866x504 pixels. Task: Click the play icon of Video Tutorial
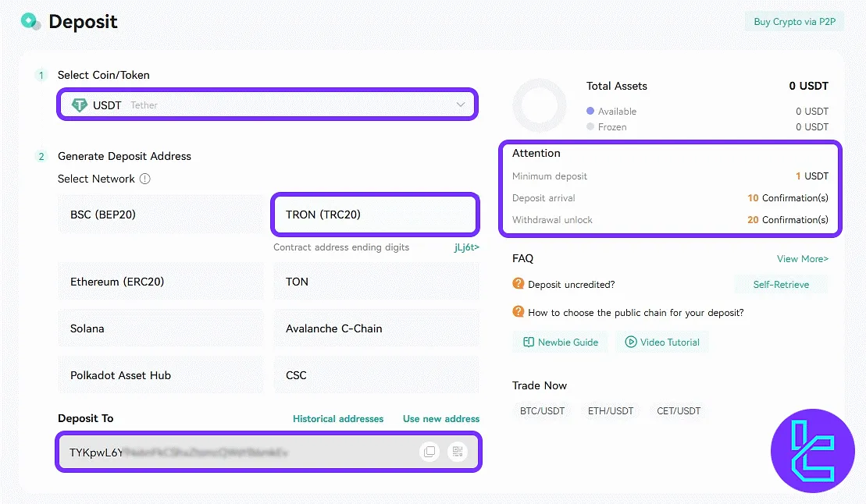631,343
